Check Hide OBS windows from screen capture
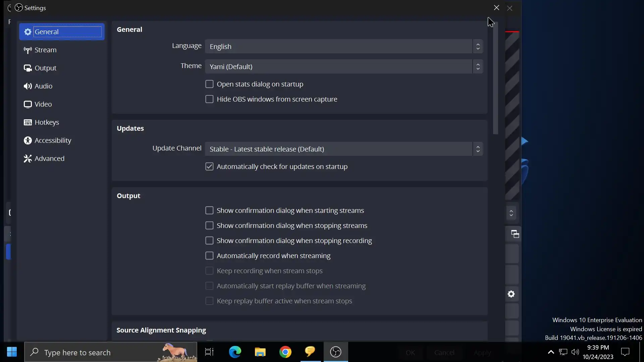The image size is (644, 362). click(209, 99)
